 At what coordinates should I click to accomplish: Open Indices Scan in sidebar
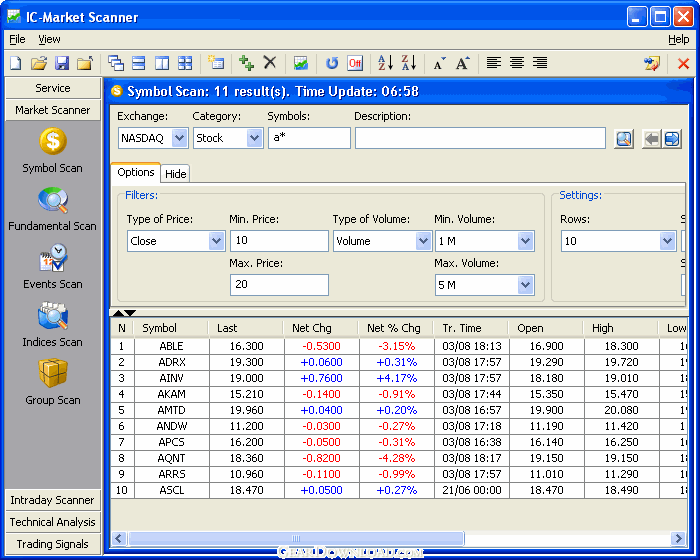53,325
